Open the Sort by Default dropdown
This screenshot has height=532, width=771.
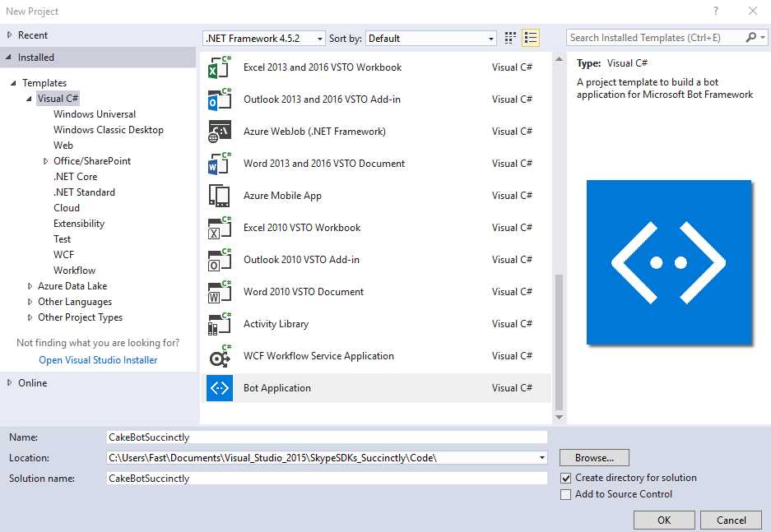pos(430,39)
